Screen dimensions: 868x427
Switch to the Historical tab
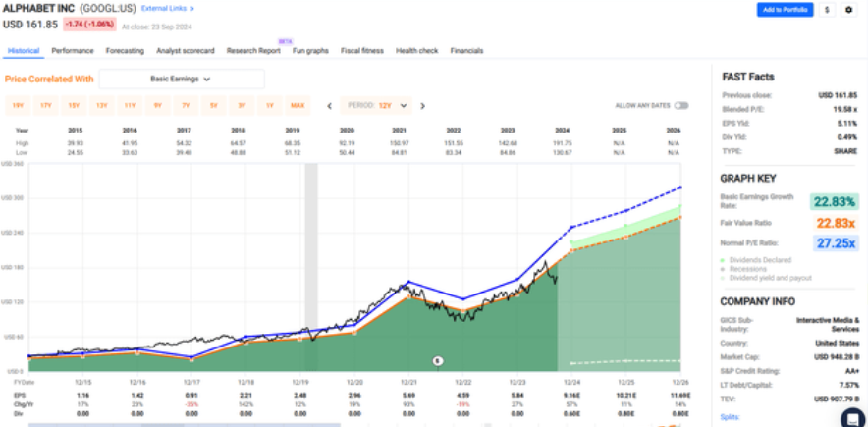click(24, 51)
